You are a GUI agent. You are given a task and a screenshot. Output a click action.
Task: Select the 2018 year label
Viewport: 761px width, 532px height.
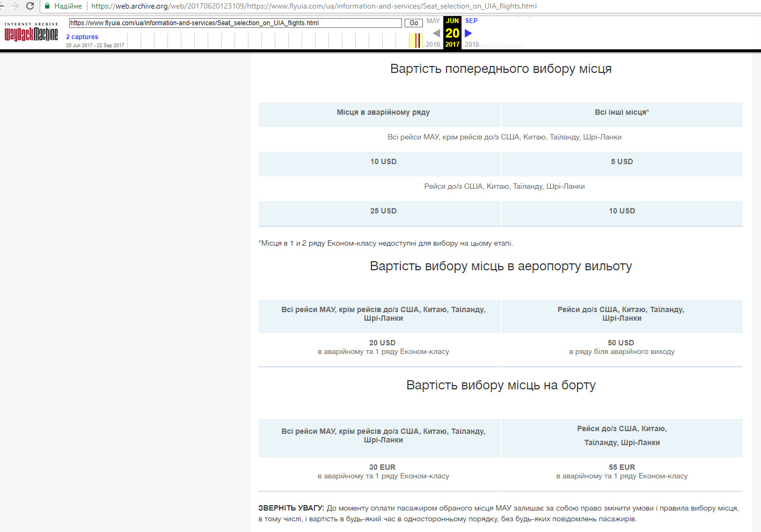tap(472, 45)
